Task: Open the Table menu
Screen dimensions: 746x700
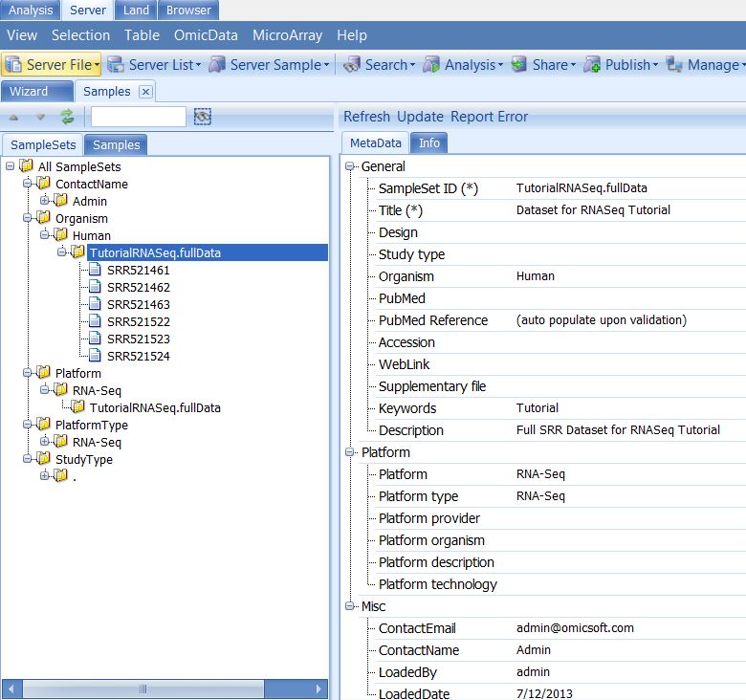Action: pyautogui.click(x=142, y=35)
